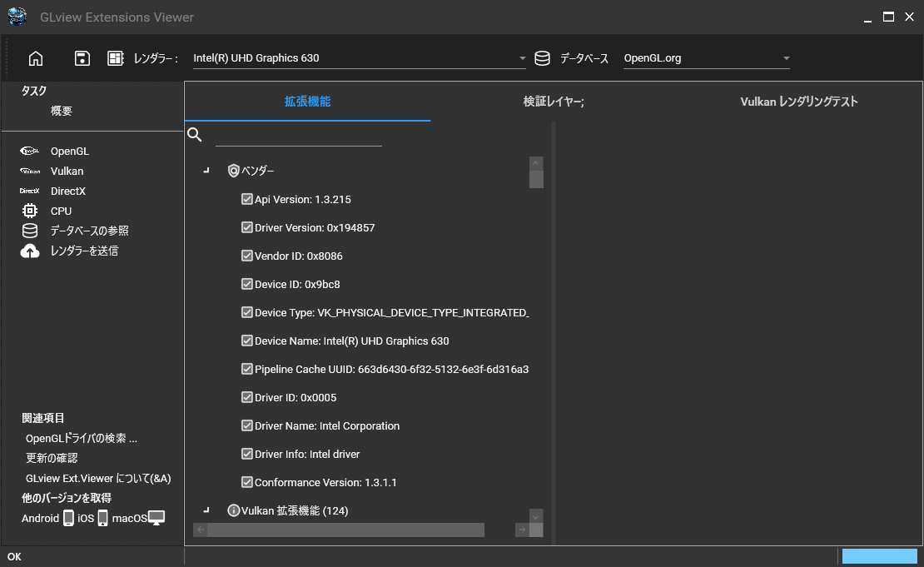The image size is (924, 567).
Task: Click the search magnifier icon
Action: (x=195, y=134)
